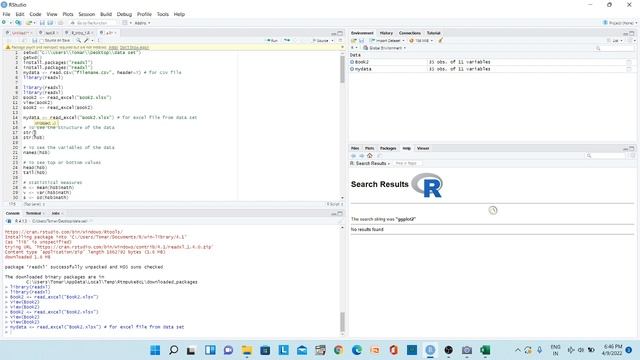The width and height of the screenshot is (640, 360).
Task: Open the Plots menu
Action: 68,14
